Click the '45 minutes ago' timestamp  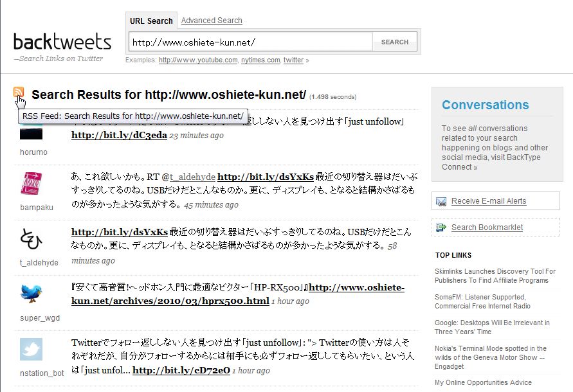pos(211,205)
